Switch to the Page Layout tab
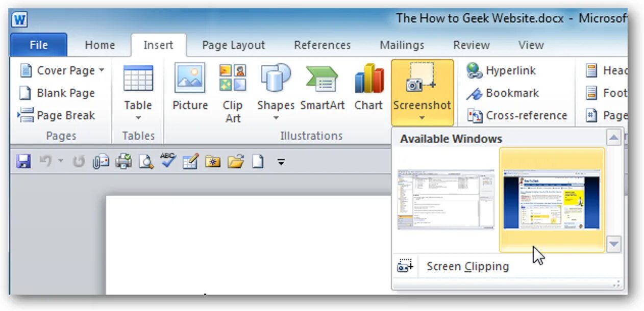Screen dimensions: 644x311 point(234,45)
